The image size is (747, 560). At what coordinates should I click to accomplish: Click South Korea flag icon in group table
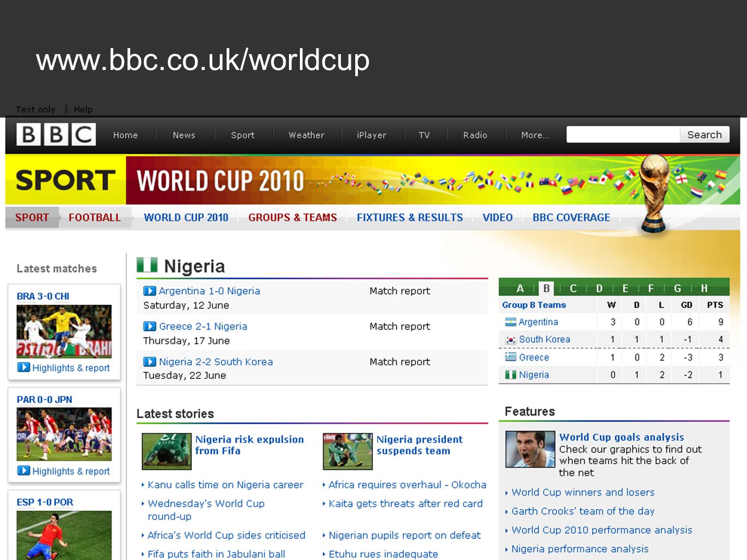point(511,340)
